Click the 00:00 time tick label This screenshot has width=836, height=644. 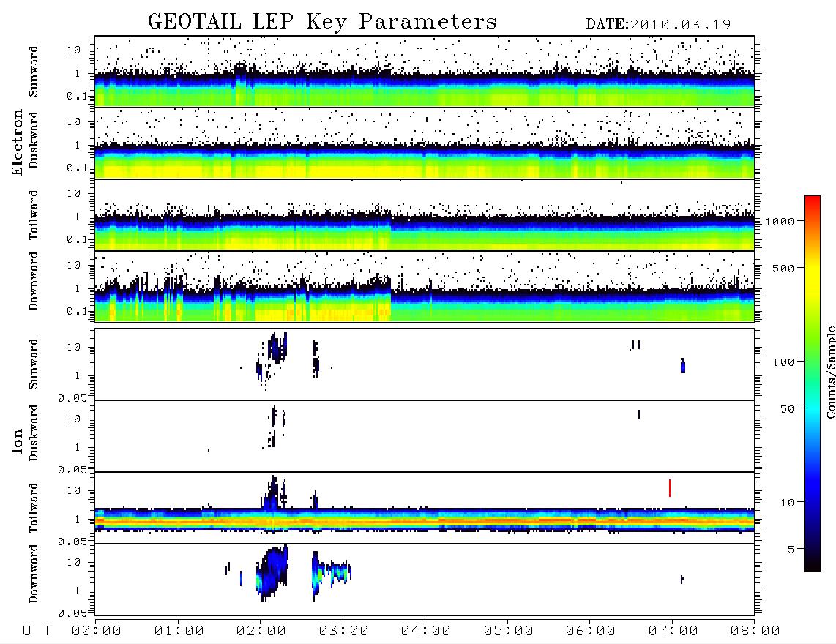97,632
